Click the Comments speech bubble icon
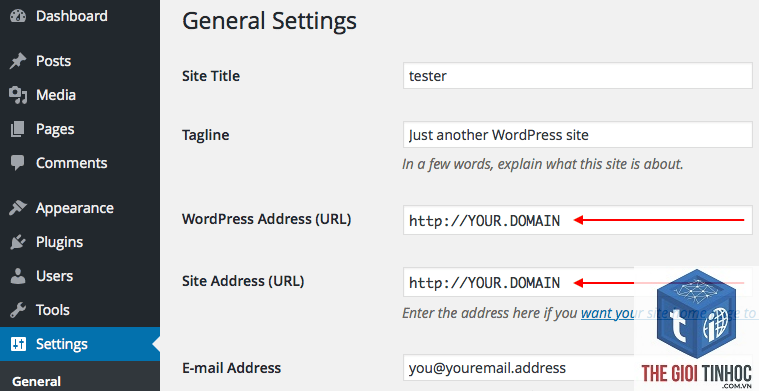This screenshot has width=759, height=391. click(18, 163)
